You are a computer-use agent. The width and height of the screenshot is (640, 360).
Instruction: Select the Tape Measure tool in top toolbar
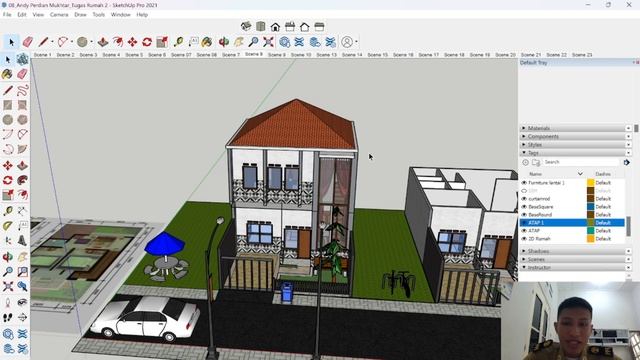point(178,42)
